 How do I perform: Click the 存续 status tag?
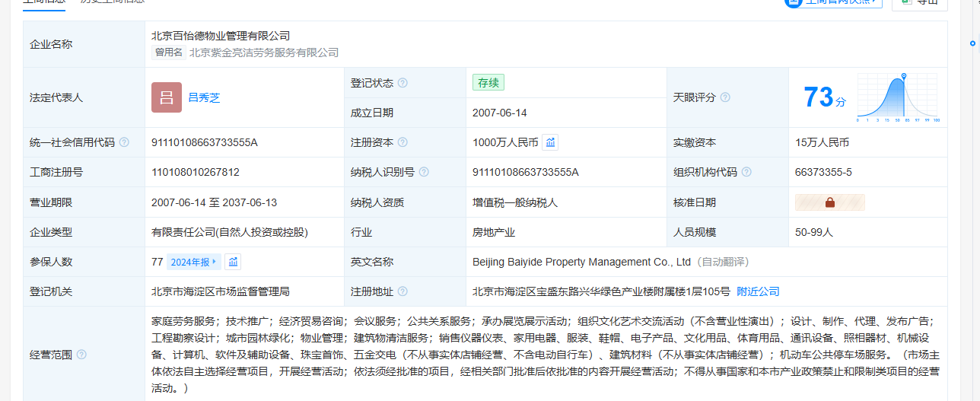[x=488, y=83]
